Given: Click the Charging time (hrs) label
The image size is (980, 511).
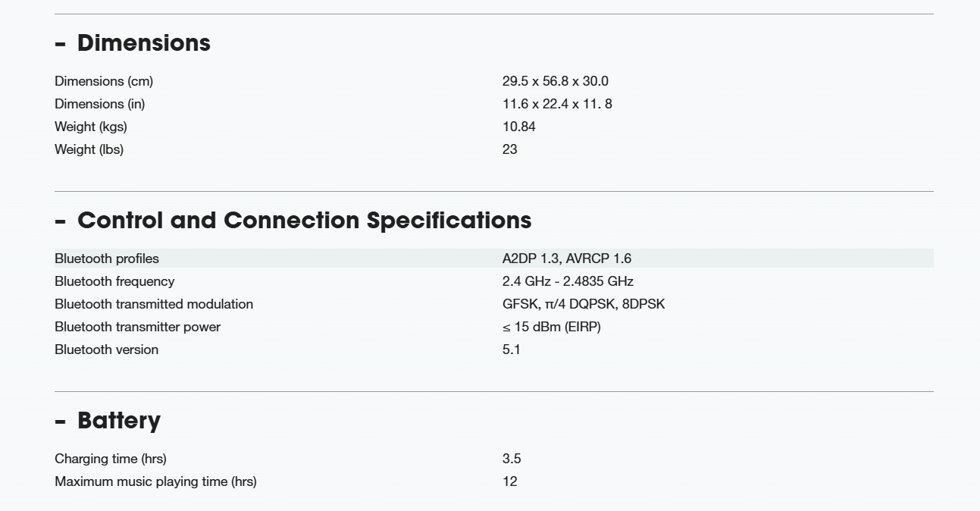Looking at the screenshot, I should [111, 459].
